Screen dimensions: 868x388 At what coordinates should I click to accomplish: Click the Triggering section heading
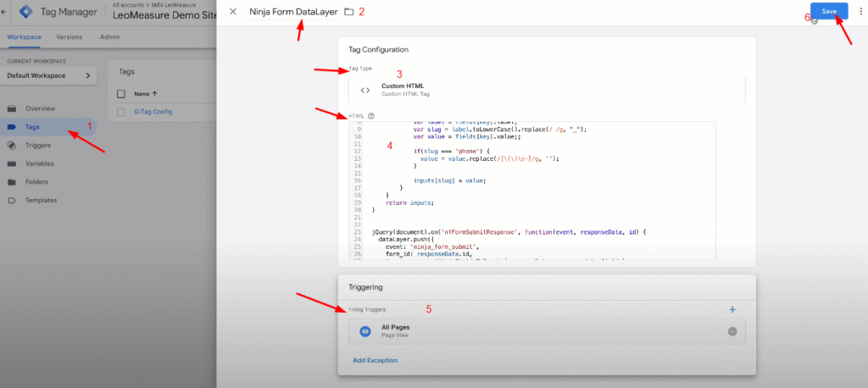[x=365, y=288]
